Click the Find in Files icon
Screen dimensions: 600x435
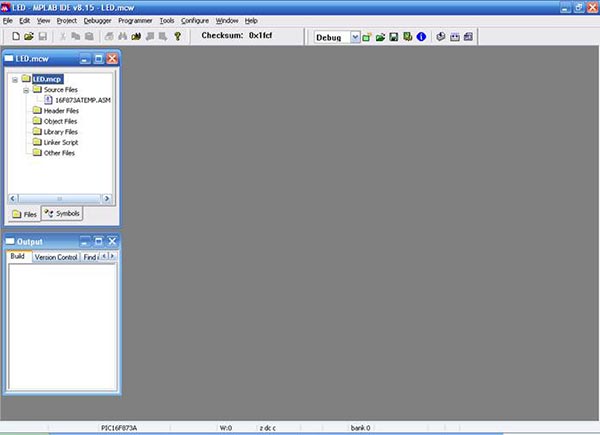coord(136,36)
